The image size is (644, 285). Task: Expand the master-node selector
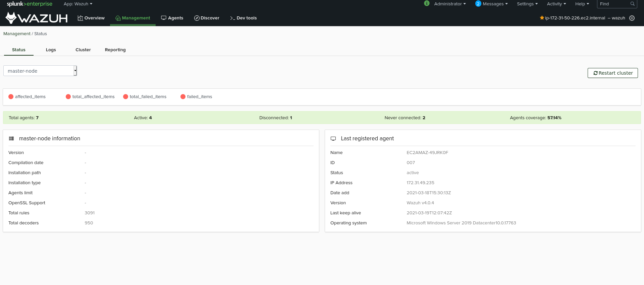point(40,71)
